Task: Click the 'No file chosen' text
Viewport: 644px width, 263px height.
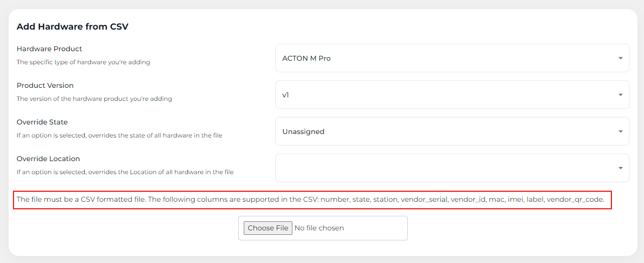Action: (x=319, y=228)
